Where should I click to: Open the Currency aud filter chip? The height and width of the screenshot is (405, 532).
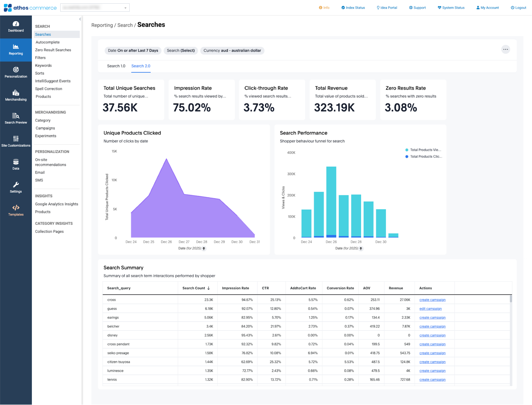(232, 51)
